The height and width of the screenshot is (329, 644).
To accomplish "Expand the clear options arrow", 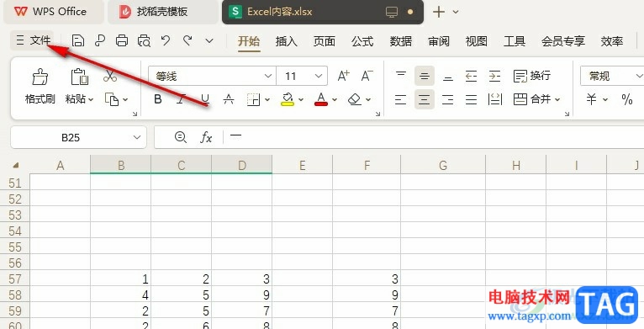I will coord(368,99).
